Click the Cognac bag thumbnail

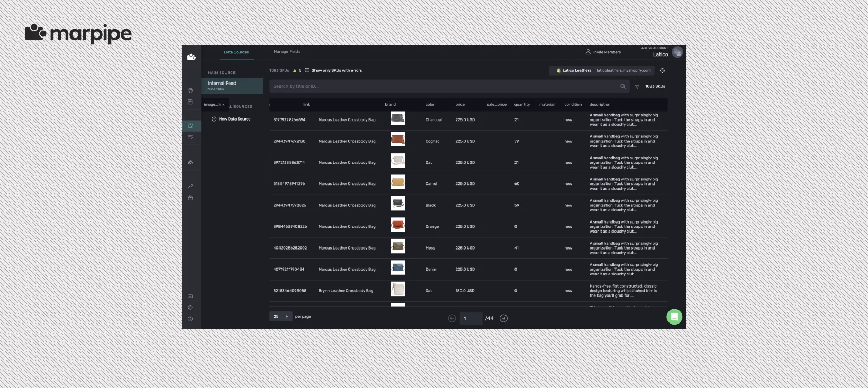coord(398,140)
